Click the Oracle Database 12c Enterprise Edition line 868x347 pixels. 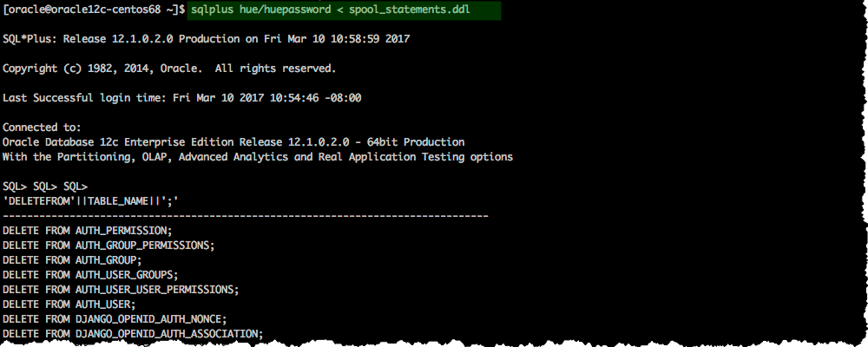233,142
